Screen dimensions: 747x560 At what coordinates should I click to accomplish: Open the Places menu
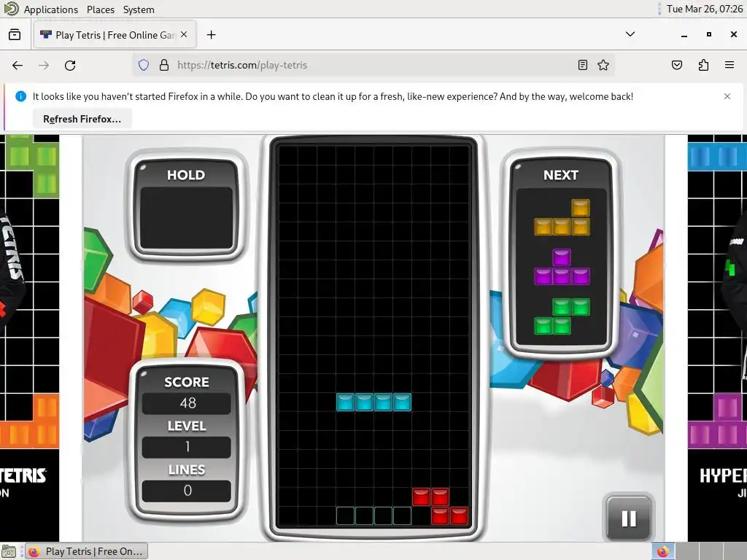[101, 9]
